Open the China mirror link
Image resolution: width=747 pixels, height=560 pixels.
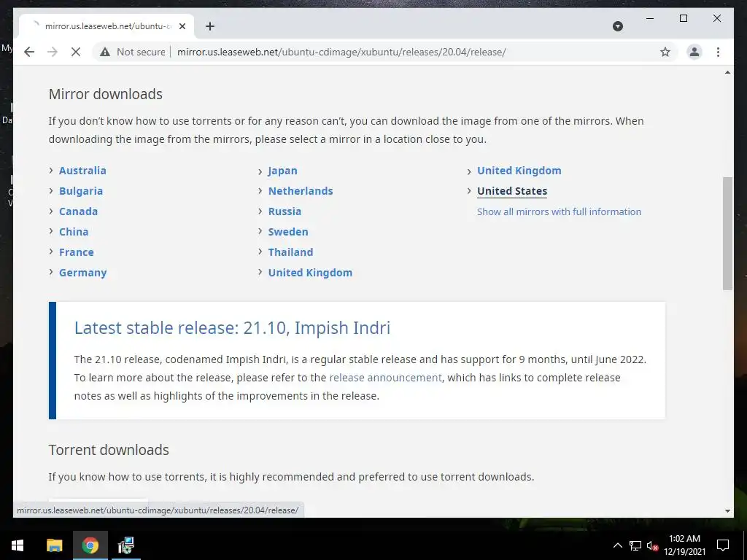click(74, 232)
